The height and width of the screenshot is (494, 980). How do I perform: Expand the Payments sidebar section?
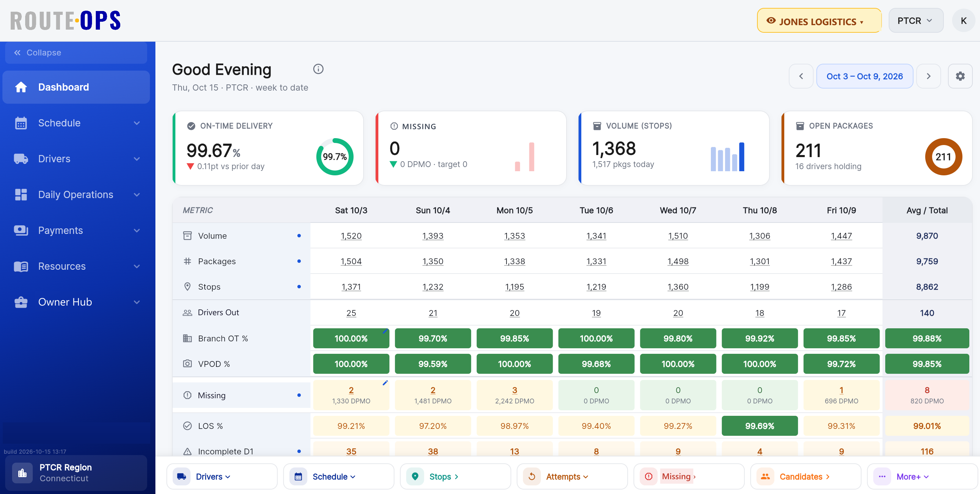(x=76, y=230)
